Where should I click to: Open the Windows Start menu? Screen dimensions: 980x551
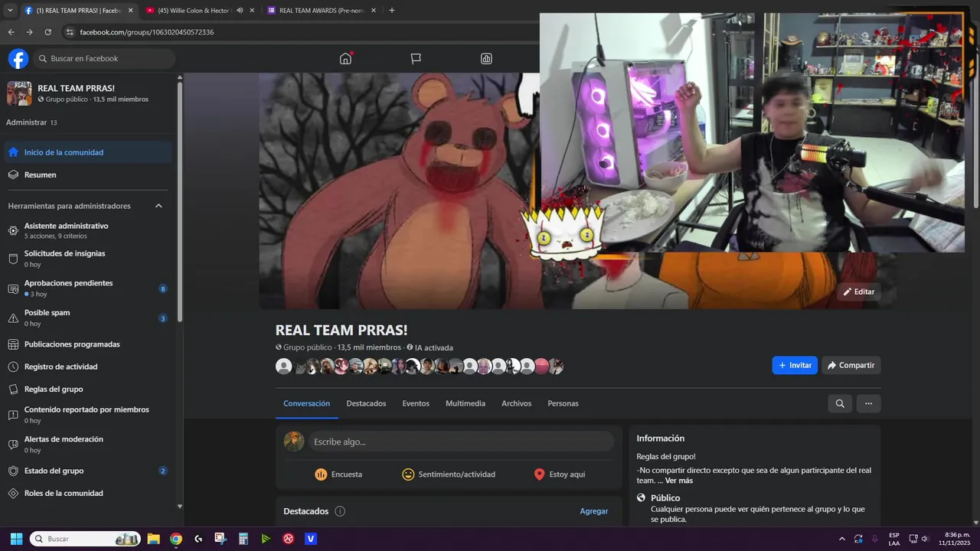coord(16,539)
